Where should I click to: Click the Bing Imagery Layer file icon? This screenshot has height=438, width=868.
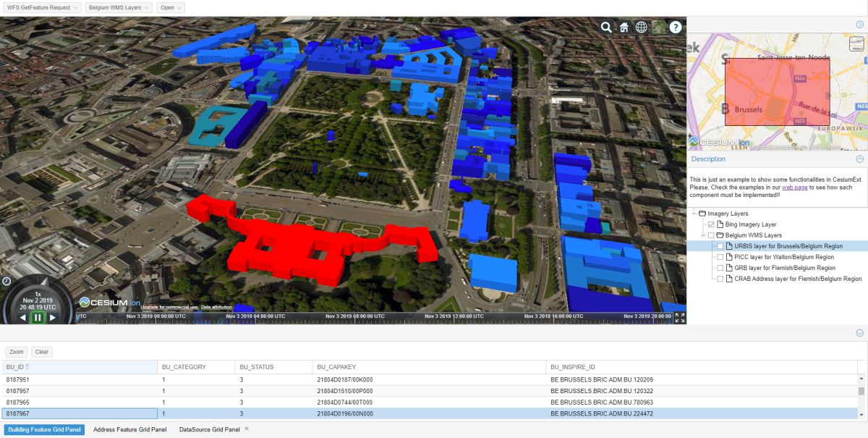coord(720,224)
